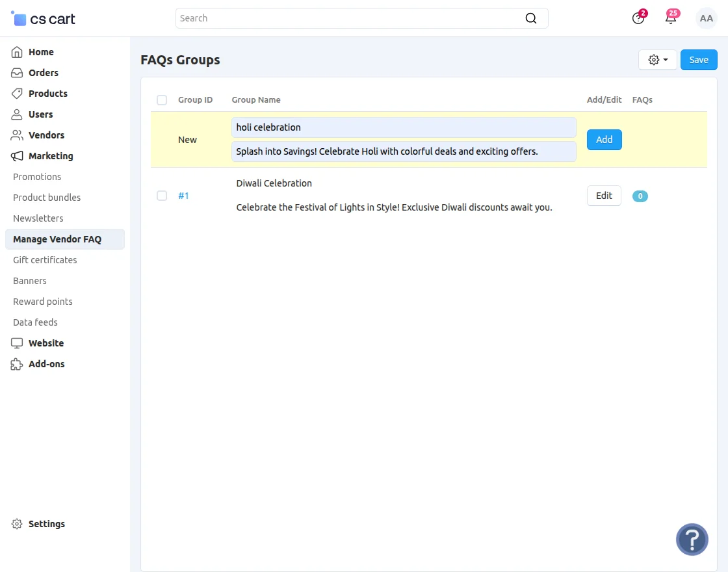Select Gift certificates menu item
This screenshot has height=572, width=728.
tap(45, 260)
